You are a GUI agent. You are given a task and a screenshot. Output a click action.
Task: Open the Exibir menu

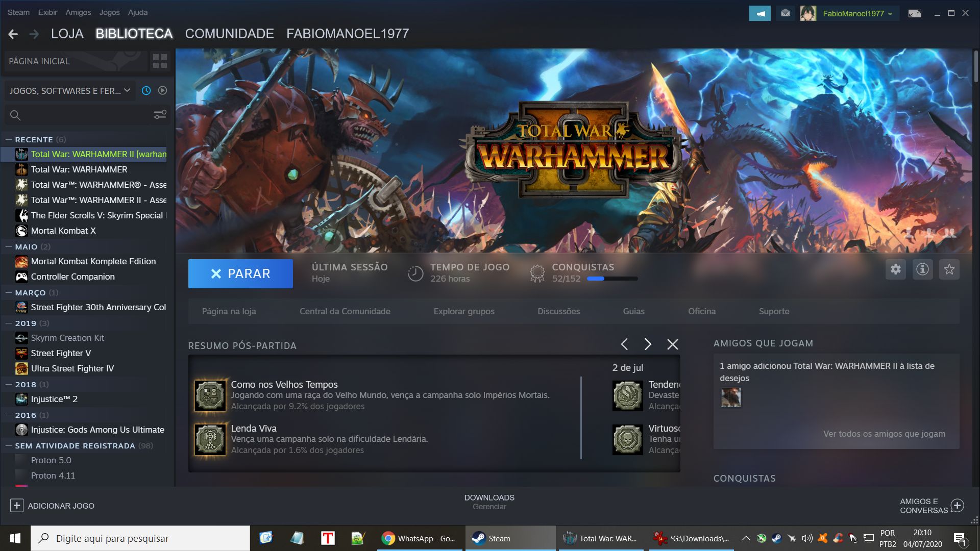(47, 12)
